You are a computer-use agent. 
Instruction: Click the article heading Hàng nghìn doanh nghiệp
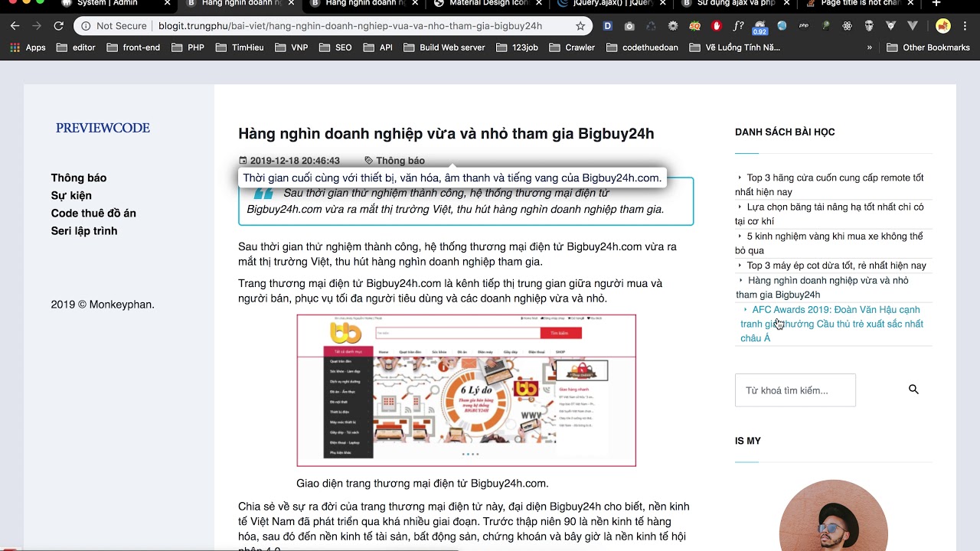click(x=446, y=134)
